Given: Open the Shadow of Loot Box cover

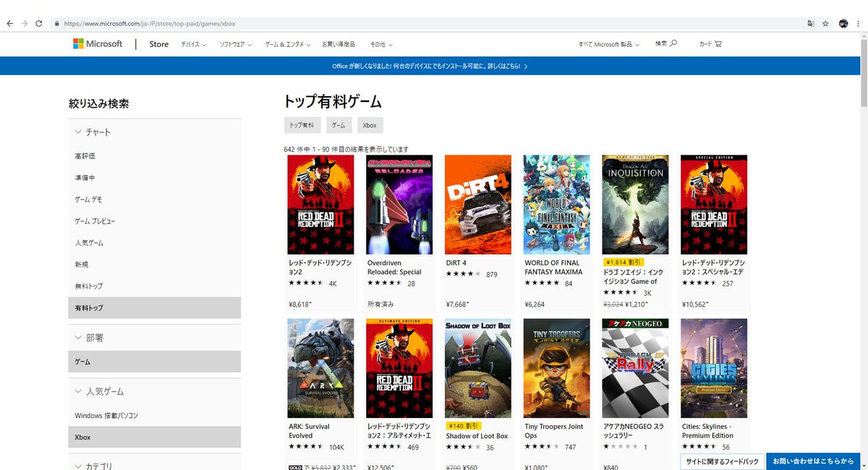Looking at the screenshot, I should click(x=478, y=369).
